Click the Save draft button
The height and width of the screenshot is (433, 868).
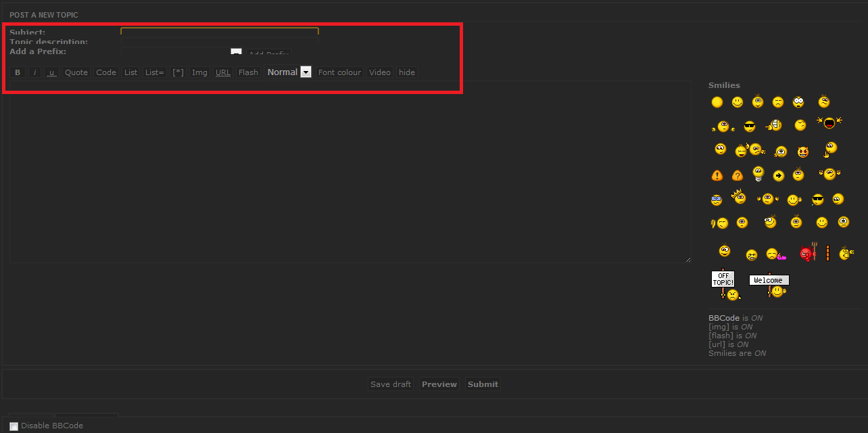click(x=391, y=384)
